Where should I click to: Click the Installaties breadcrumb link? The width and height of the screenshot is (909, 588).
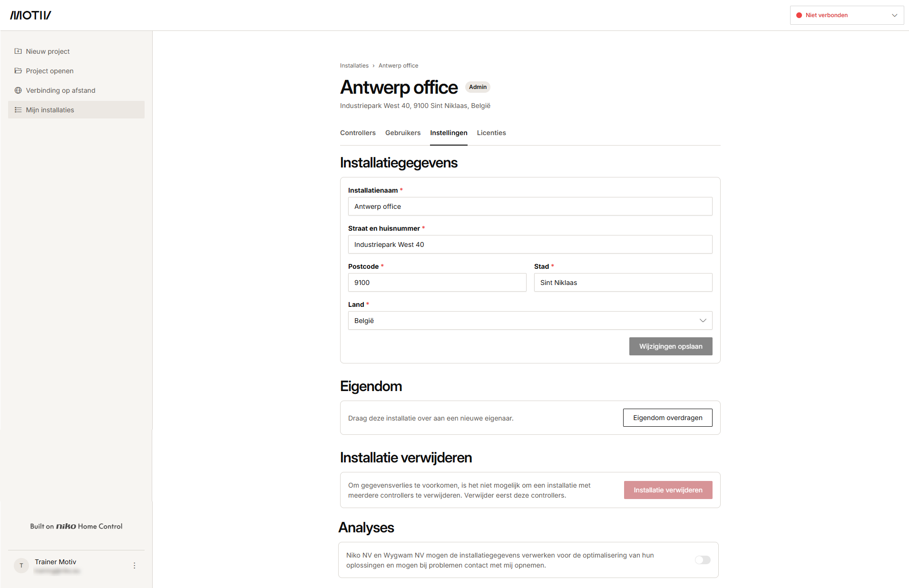354,66
